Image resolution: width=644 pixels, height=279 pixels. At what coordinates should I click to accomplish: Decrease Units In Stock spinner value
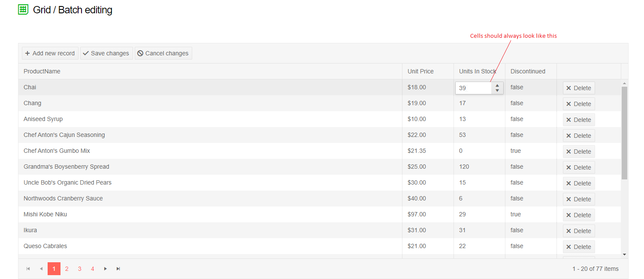[x=497, y=91]
